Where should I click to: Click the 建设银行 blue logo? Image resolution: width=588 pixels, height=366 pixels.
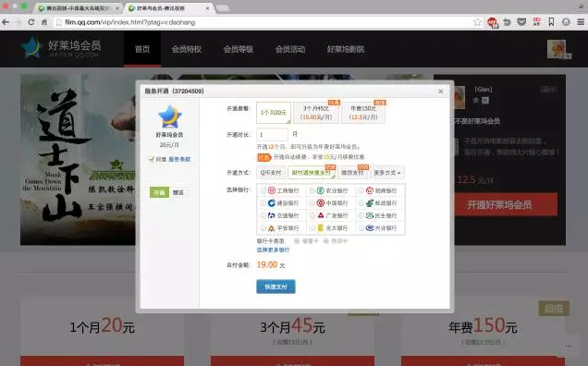click(x=272, y=203)
